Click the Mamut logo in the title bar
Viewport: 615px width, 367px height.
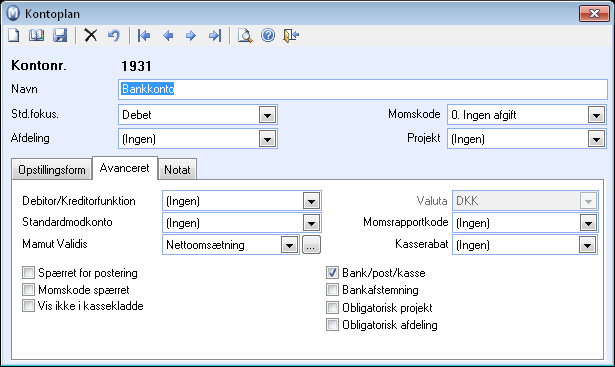[x=13, y=13]
